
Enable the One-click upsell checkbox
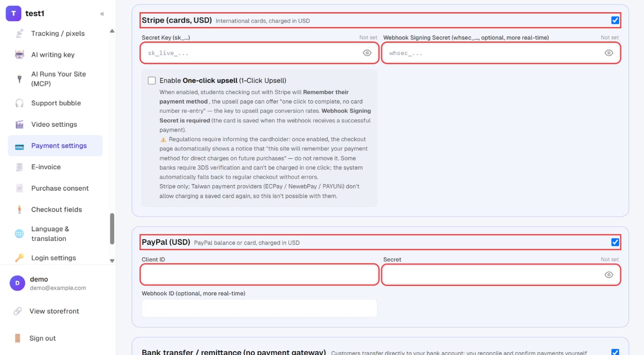pos(152,81)
